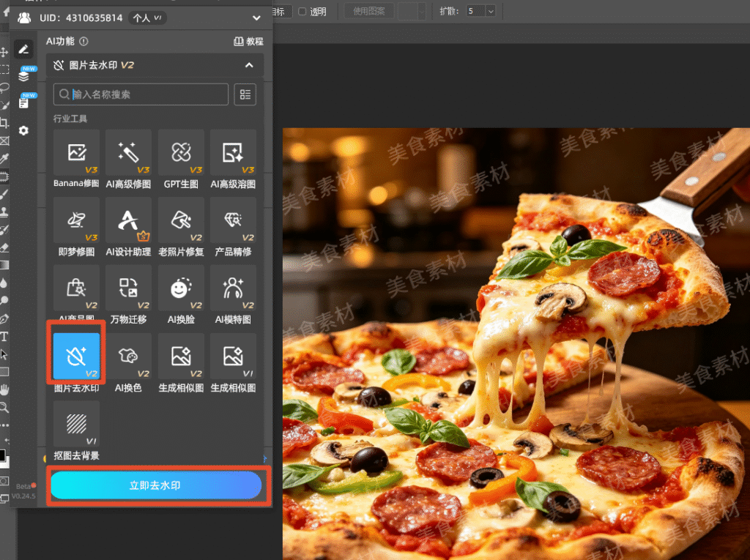Open the 扩散 value dropdown

tap(491, 11)
